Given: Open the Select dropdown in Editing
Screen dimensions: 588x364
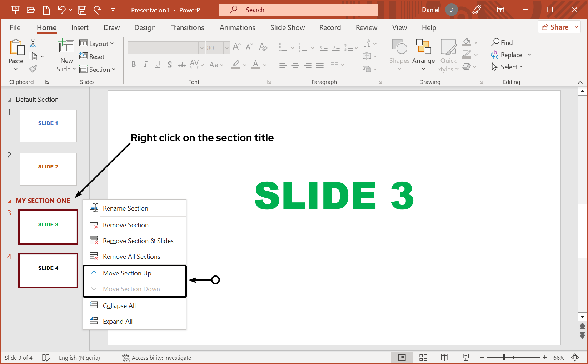Looking at the screenshot, I should click(508, 67).
